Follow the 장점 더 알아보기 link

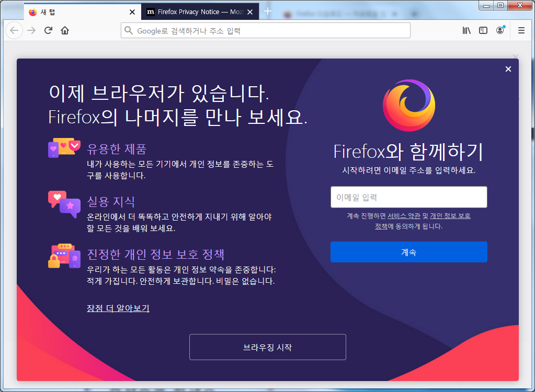coord(118,308)
